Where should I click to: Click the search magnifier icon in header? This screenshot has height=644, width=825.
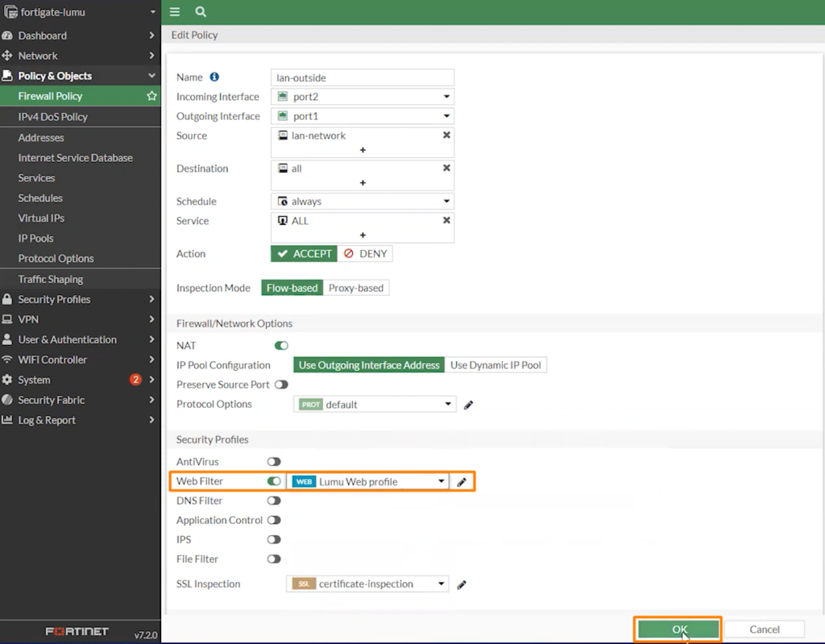pyautogui.click(x=201, y=12)
